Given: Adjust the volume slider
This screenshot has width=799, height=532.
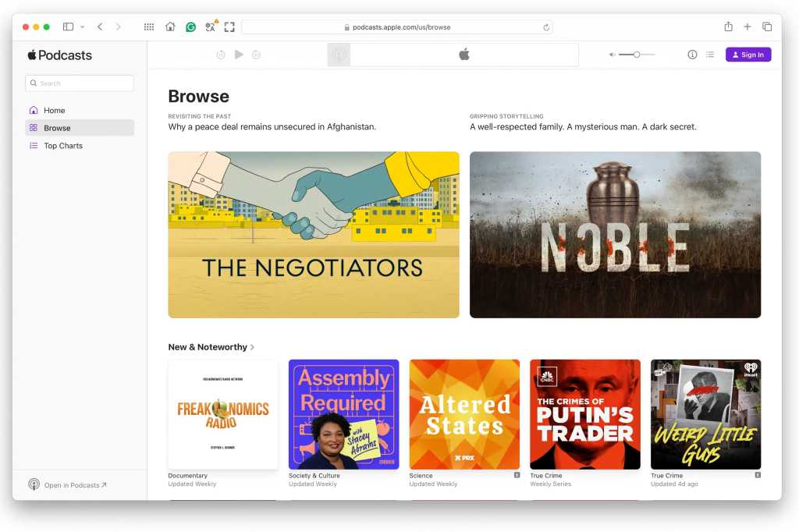Looking at the screenshot, I should pos(637,55).
